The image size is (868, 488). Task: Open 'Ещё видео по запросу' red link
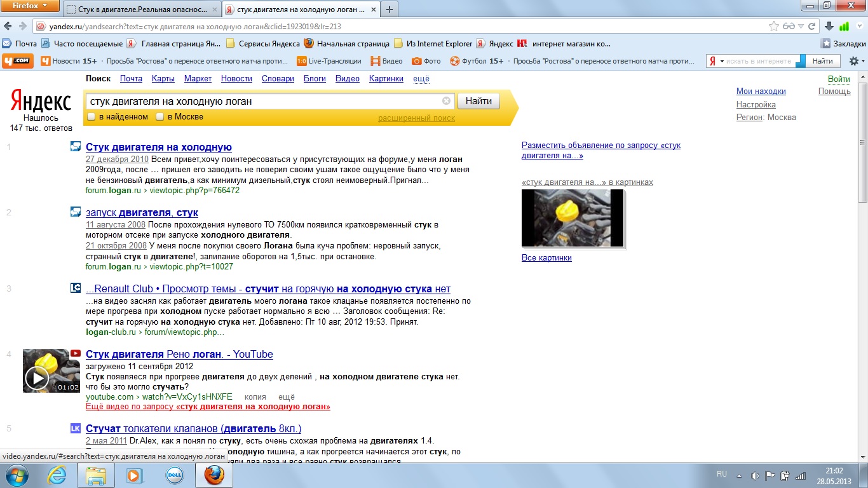point(208,407)
